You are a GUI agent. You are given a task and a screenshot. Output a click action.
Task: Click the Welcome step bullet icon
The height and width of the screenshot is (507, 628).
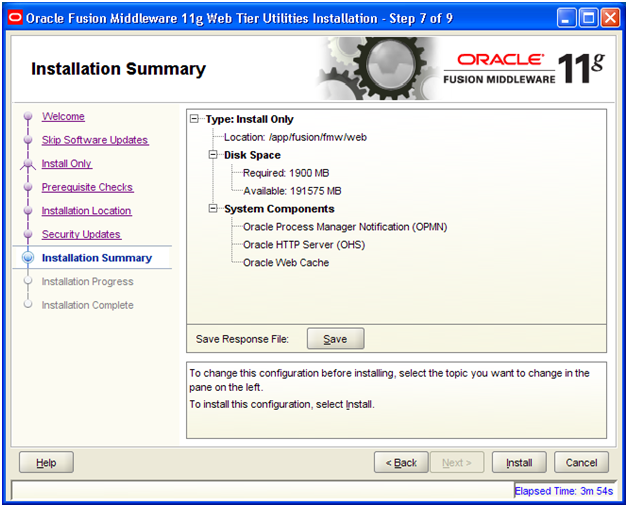click(x=28, y=116)
